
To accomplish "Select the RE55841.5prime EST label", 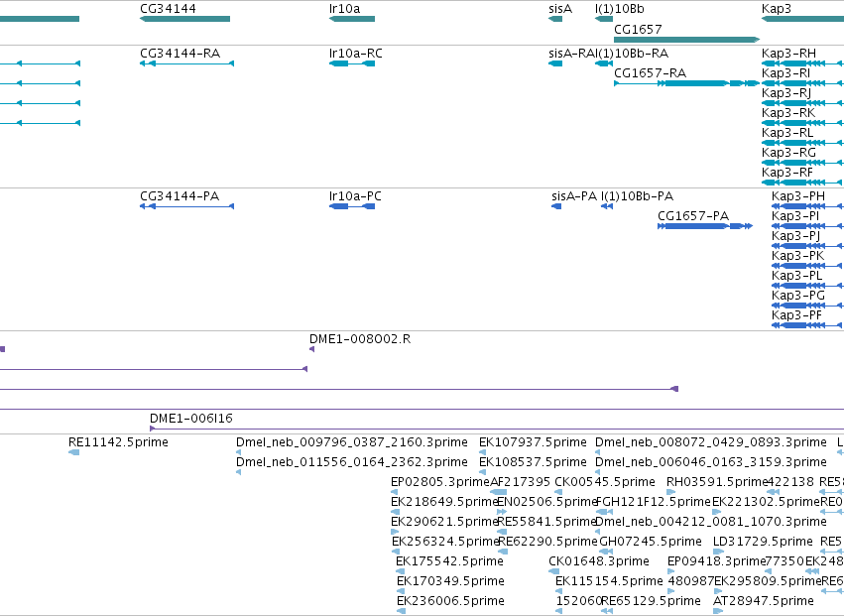I will (x=547, y=522).
